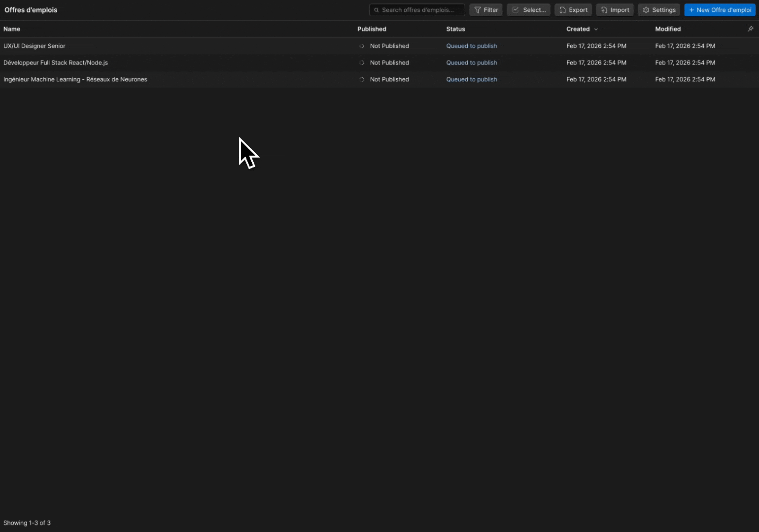The height and width of the screenshot is (532, 759).
Task: Open the Filter options panel
Action: pyautogui.click(x=485, y=9)
